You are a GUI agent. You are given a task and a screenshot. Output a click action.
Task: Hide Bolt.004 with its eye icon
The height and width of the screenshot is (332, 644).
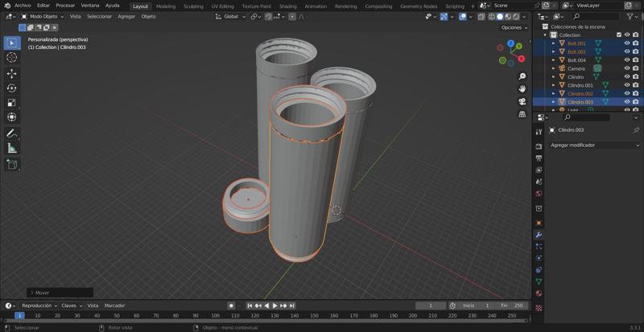pyautogui.click(x=627, y=60)
